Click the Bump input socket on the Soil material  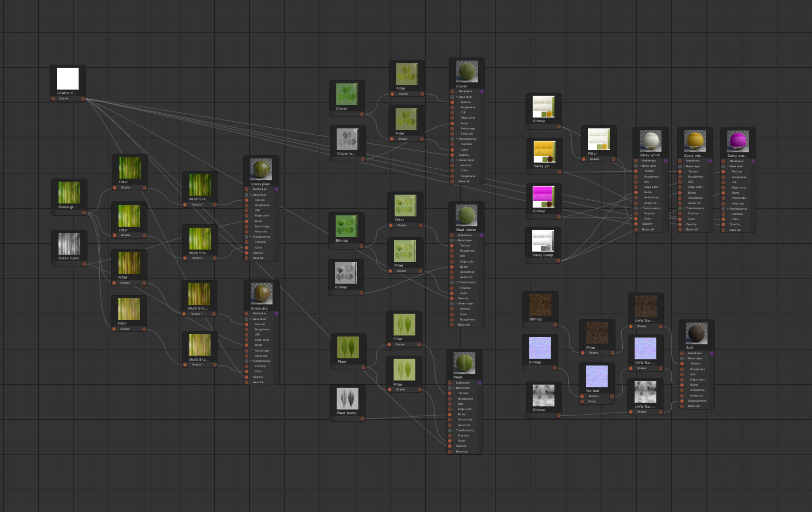[682, 385]
